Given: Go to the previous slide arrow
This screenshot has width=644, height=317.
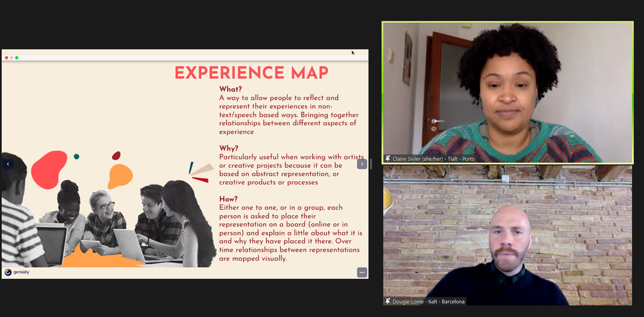Looking at the screenshot, I should [8, 164].
